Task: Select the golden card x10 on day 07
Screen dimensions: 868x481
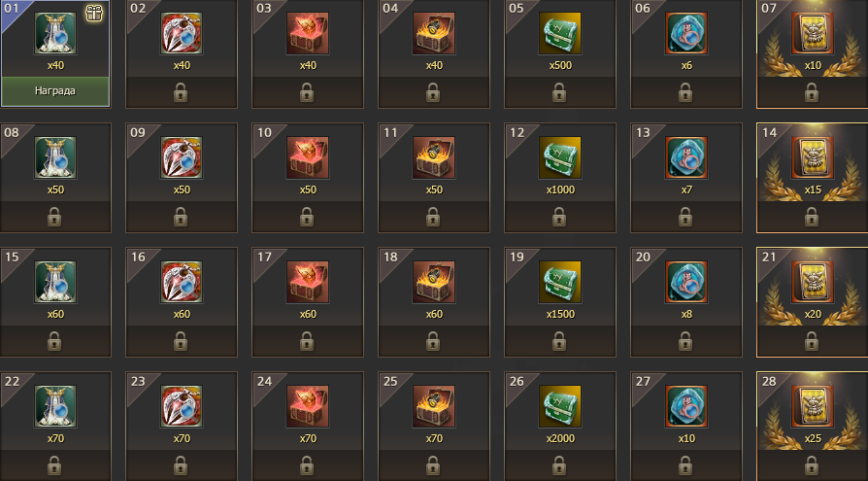Action: click(813, 33)
